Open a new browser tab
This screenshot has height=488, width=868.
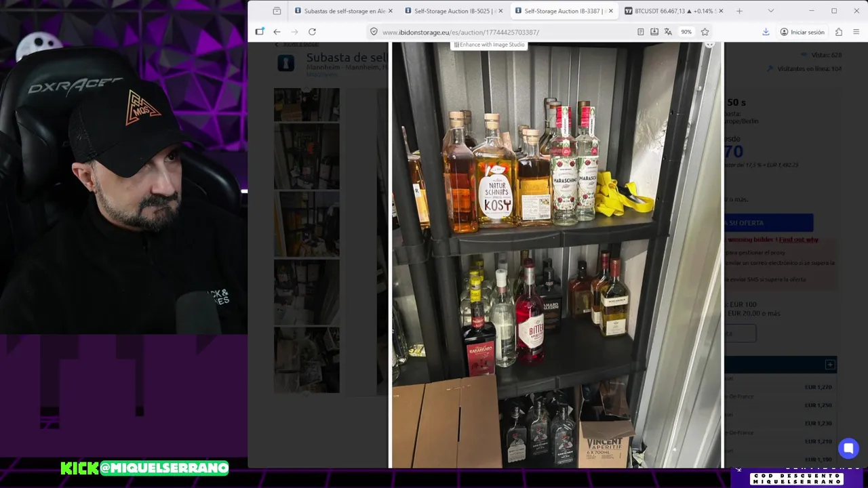tap(739, 11)
